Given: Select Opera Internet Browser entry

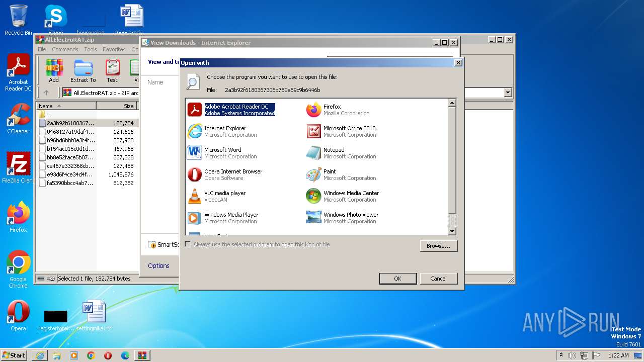Looking at the screenshot, I should click(x=225, y=174).
